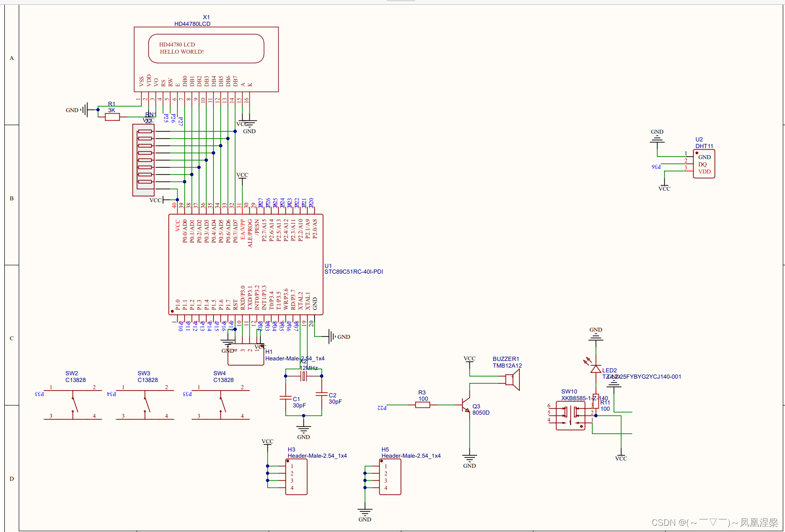This screenshot has width=785, height=532.
Task: Select the RN1 resistor network block
Action: point(143,160)
